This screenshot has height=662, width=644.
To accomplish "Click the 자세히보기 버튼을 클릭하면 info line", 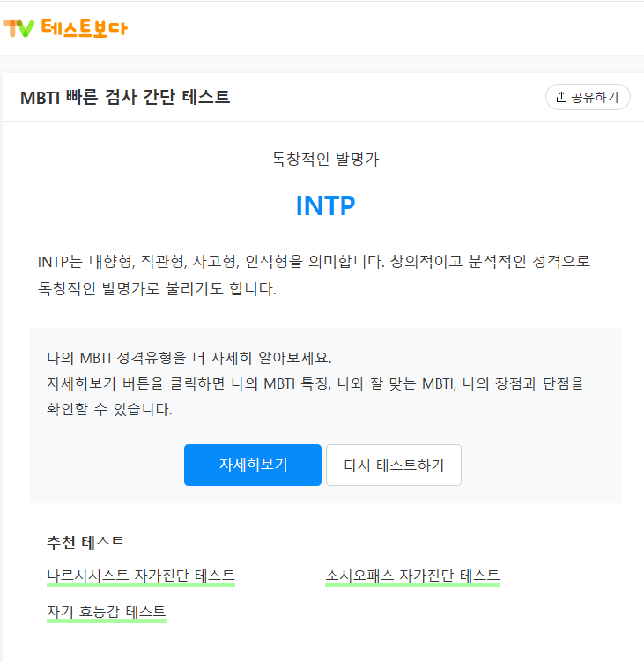I will pos(315,383).
